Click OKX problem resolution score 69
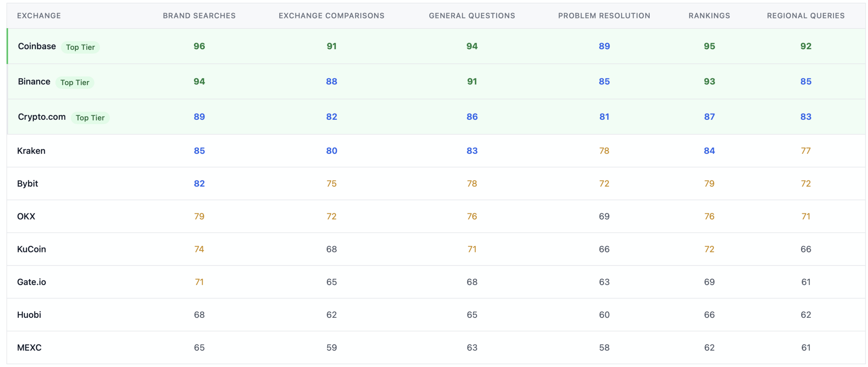Viewport: 868px width, 367px height. 604,216
